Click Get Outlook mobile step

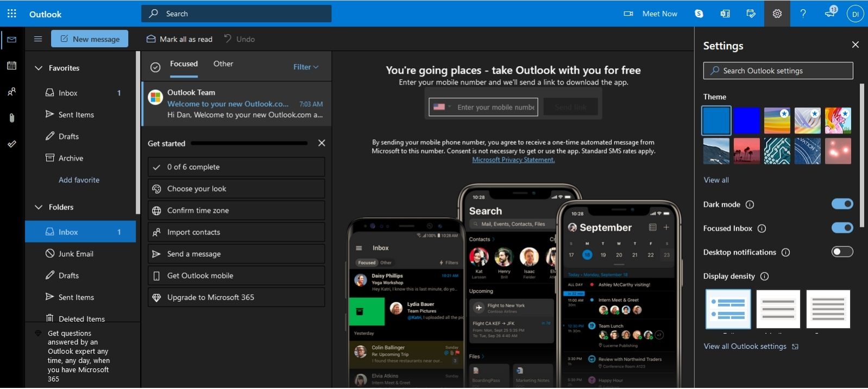[236, 276]
